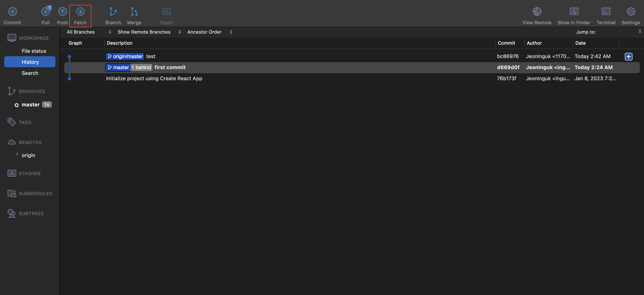Switch to the File status view
Screen dimensions: 644x295
tap(34, 51)
